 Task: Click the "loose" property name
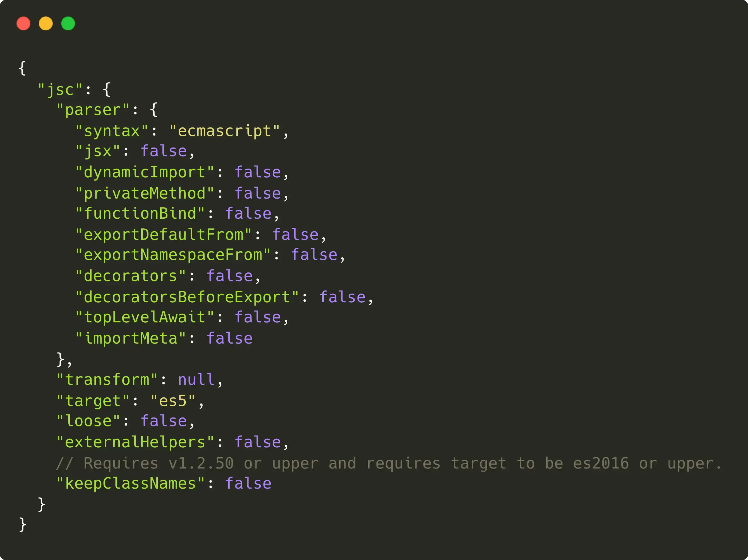click(x=88, y=421)
